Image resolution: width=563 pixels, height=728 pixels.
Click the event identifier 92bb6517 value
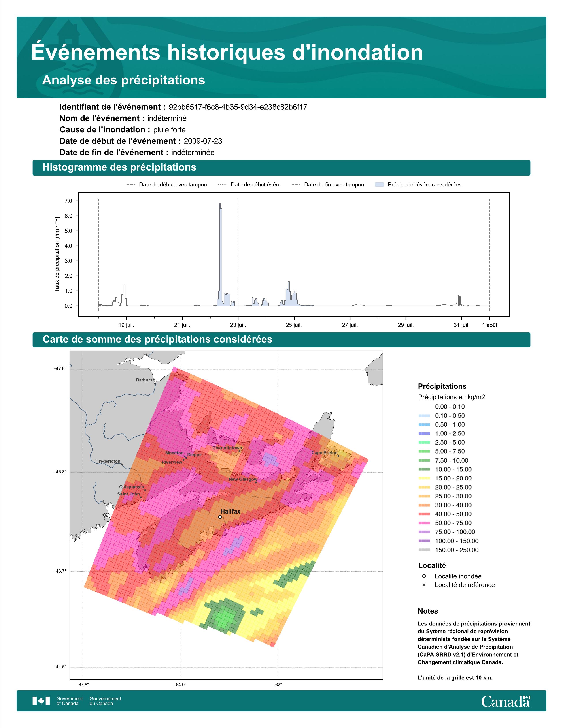click(238, 107)
